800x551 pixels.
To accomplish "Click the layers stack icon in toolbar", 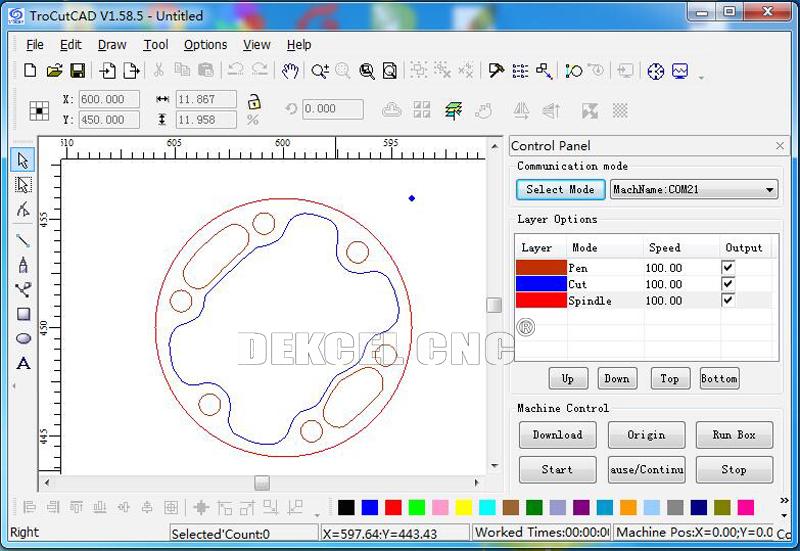I will pos(453,110).
